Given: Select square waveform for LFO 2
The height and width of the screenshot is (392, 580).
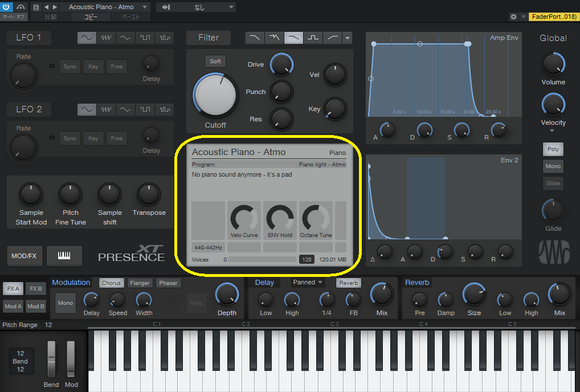Looking at the screenshot, I should tap(145, 109).
